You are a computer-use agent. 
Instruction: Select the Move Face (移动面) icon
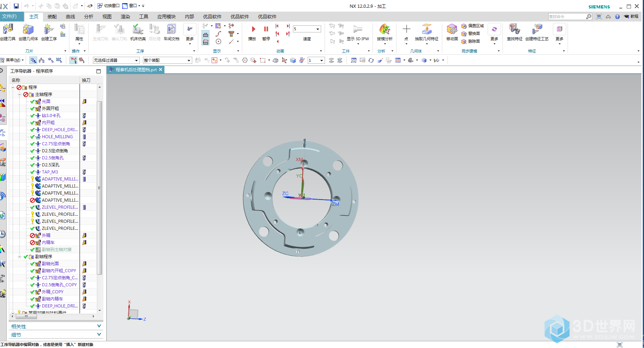click(x=452, y=30)
